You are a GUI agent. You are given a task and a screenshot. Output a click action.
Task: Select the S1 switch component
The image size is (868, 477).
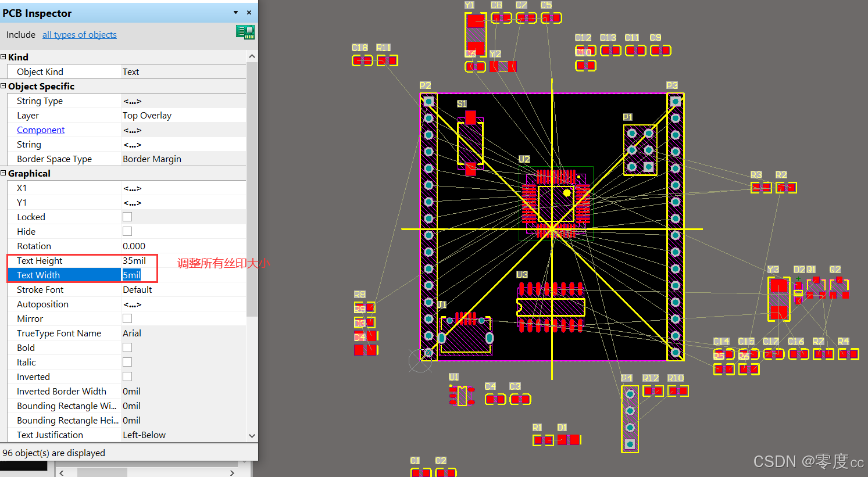(x=470, y=143)
